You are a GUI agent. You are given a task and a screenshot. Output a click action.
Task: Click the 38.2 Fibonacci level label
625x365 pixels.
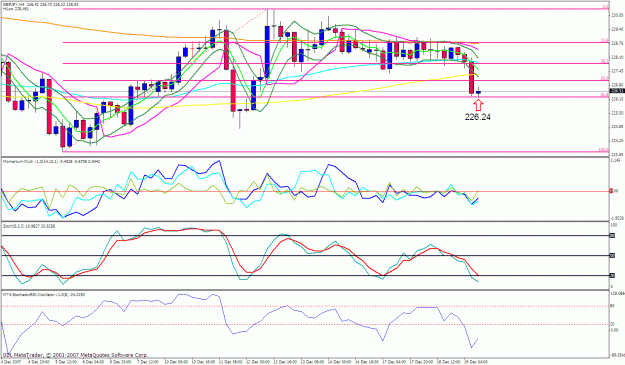pos(605,61)
